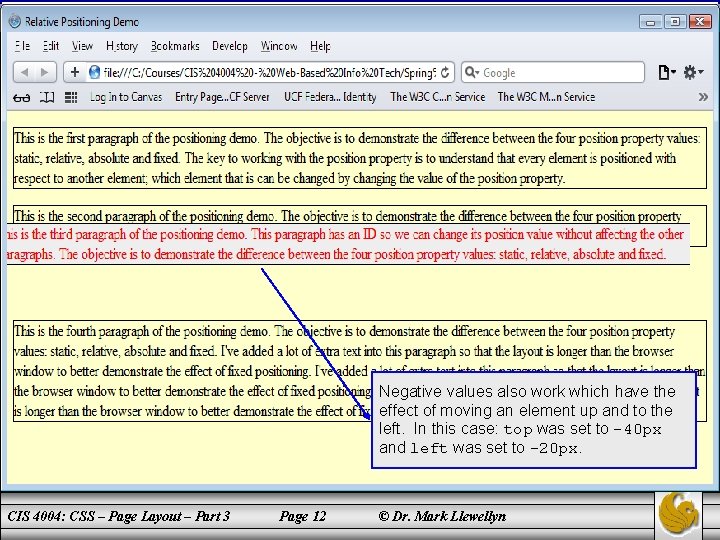
Task: Open 'Entry Page...CF Server' bookmark
Action: [222, 97]
